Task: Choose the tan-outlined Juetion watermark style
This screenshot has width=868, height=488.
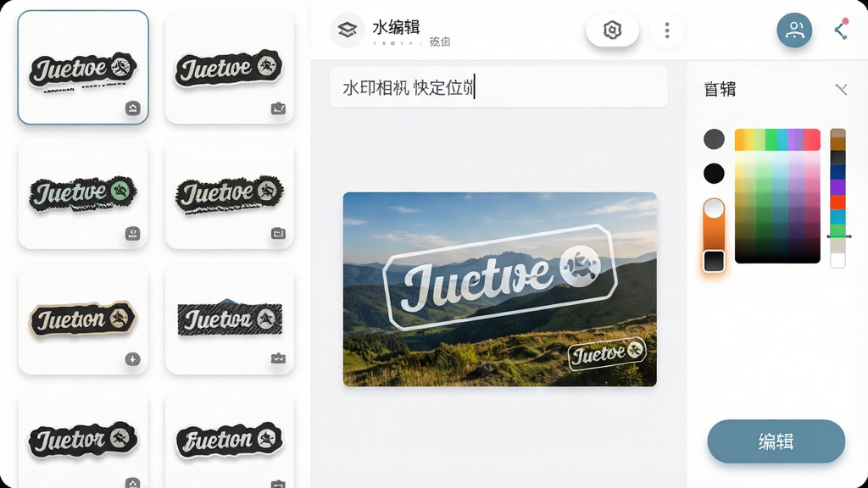Action: 83,319
